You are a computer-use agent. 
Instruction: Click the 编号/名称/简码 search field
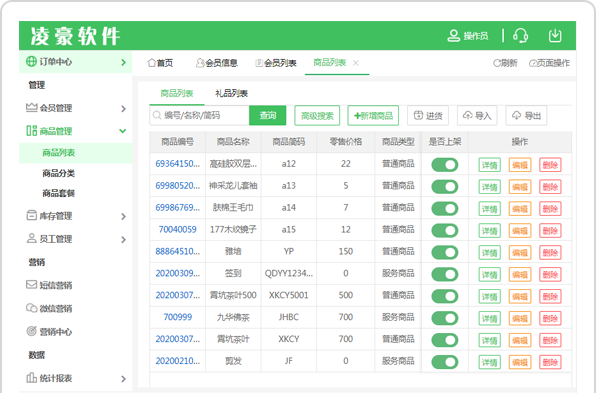click(x=200, y=116)
